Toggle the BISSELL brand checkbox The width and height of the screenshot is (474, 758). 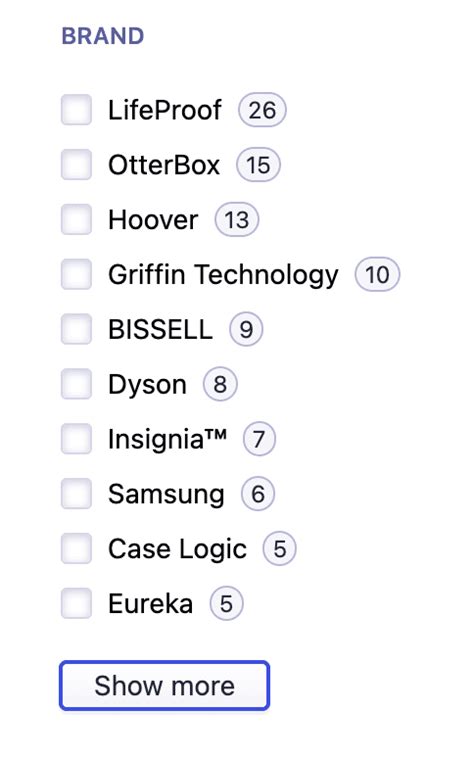pos(76,329)
